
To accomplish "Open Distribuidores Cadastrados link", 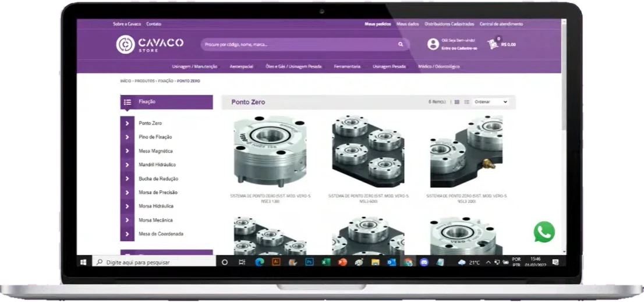I will click(x=450, y=24).
